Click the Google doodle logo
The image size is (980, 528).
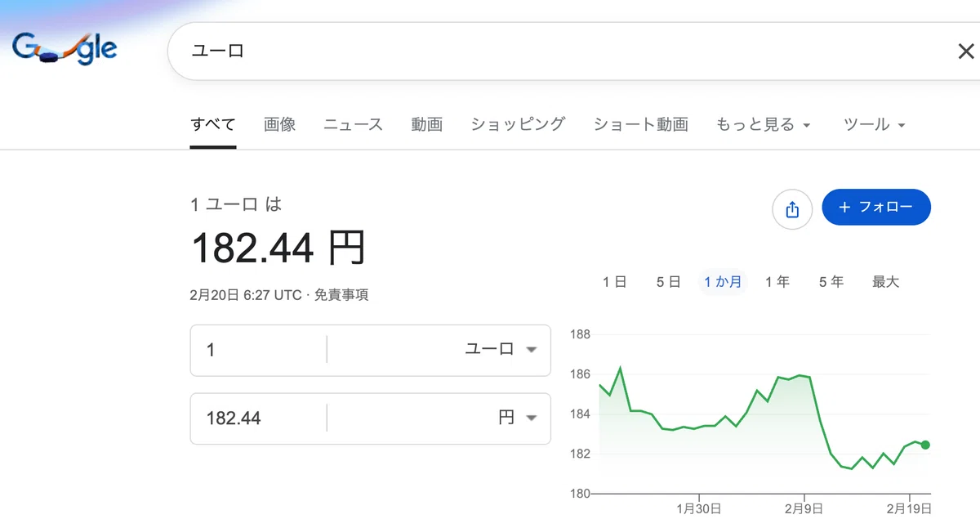[65, 50]
